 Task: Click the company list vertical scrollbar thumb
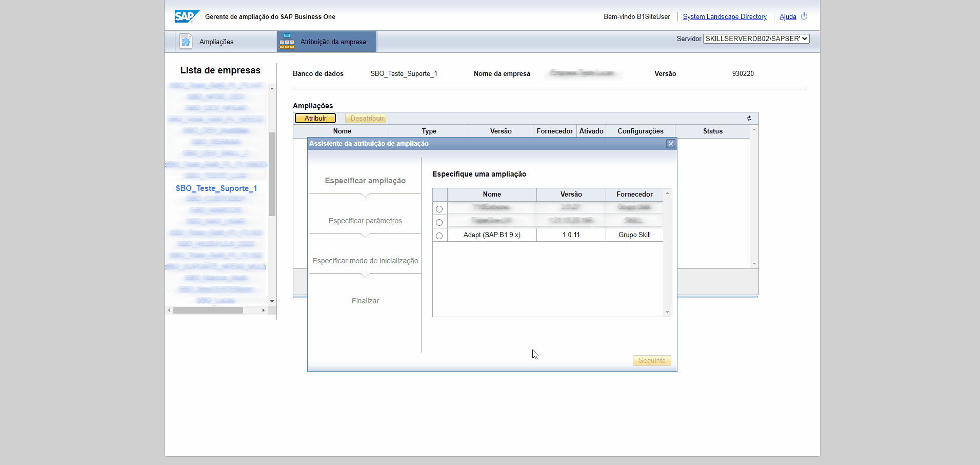click(x=272, y=174)
